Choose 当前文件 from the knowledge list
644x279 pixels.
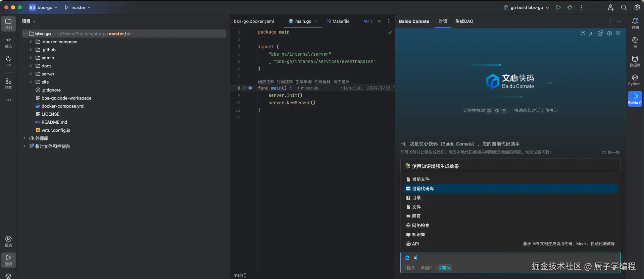tap(510, 179)
